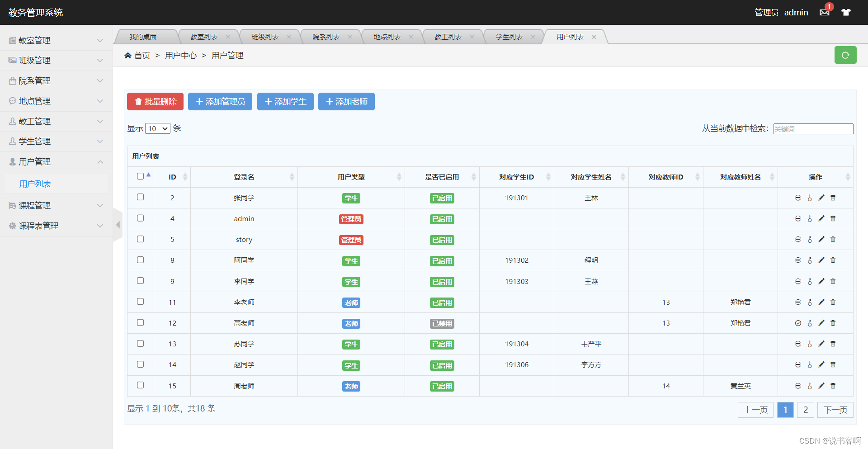Collapse the 用户管理 sidebar menu
The height and width of the screenshot is (449, 868).
coord(56,161)
